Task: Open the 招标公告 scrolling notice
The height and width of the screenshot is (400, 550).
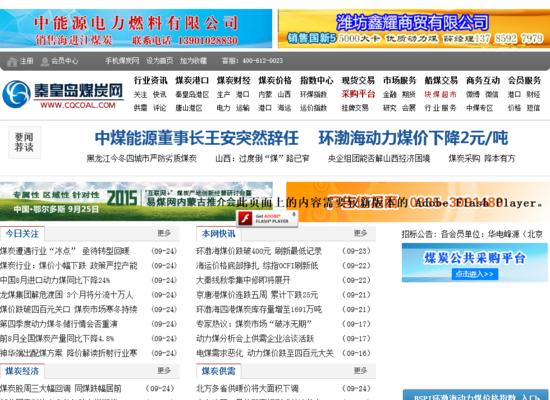Action: 472,234
